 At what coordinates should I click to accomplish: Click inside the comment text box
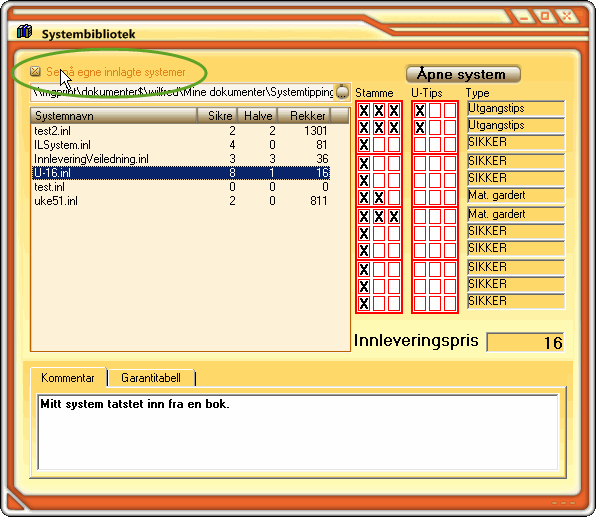click(x=298, y=433)
